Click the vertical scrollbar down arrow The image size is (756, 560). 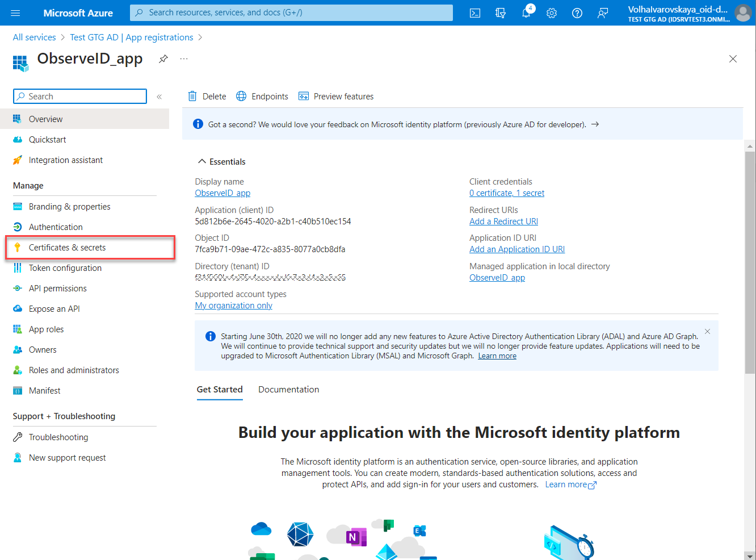750,555
